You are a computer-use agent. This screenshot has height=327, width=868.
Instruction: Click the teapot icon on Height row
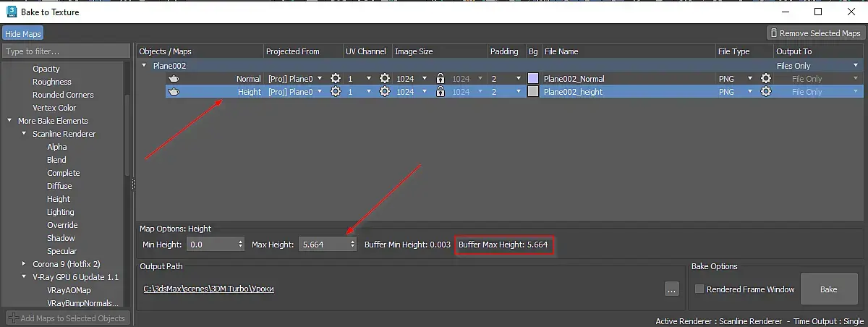click(174, 92)
